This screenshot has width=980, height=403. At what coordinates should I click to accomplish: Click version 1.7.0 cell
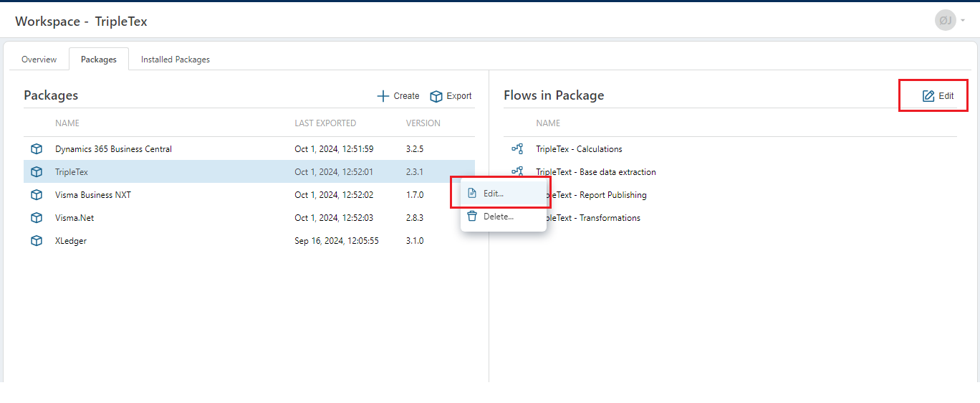(x=415, y=195)
